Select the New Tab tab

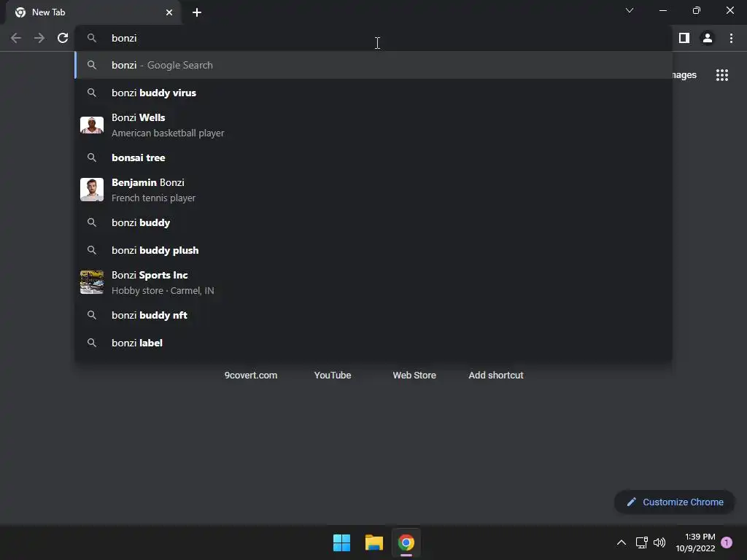coord(93,12)
